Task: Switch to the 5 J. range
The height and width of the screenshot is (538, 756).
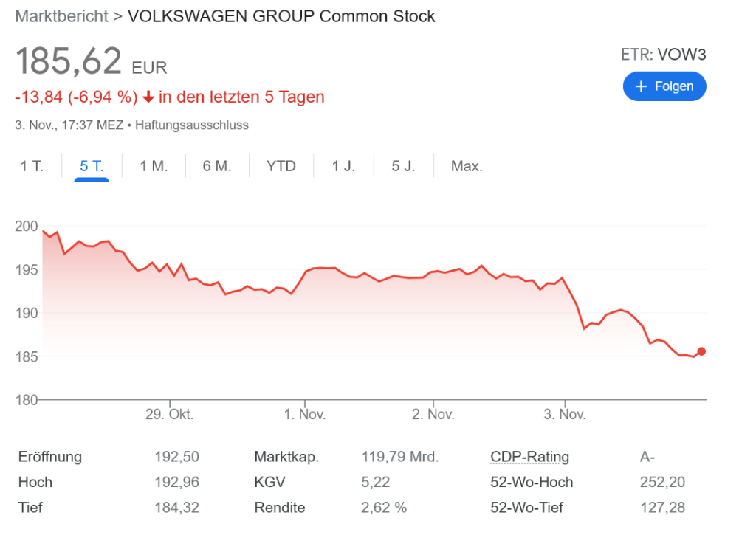Action: (x=403, y=166)
